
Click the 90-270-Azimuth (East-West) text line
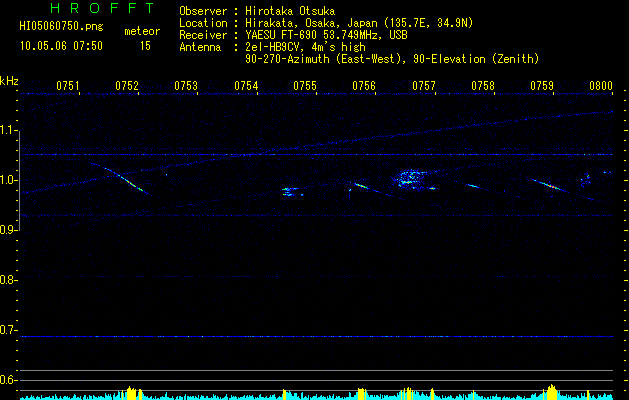coord(392,59)
